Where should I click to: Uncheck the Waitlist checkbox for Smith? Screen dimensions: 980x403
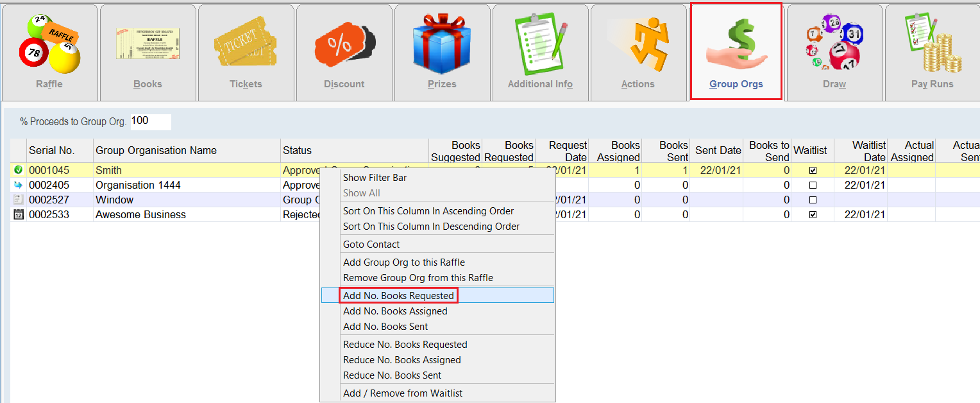tap(813, 171)
